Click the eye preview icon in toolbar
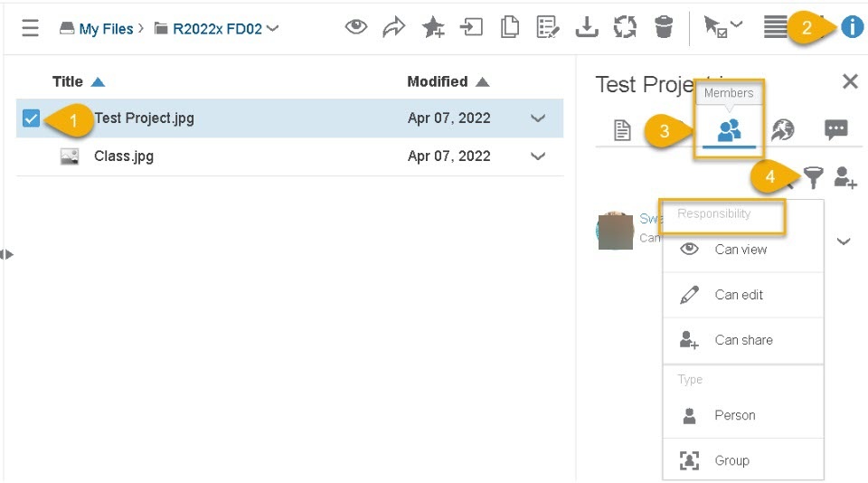 (x=356, y=28)
